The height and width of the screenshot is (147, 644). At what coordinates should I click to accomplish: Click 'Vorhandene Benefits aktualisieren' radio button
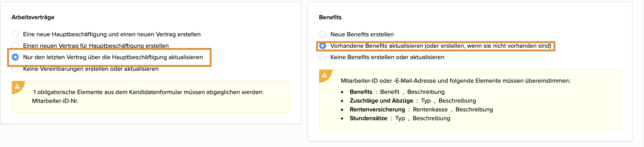click(x=323, y=46)
